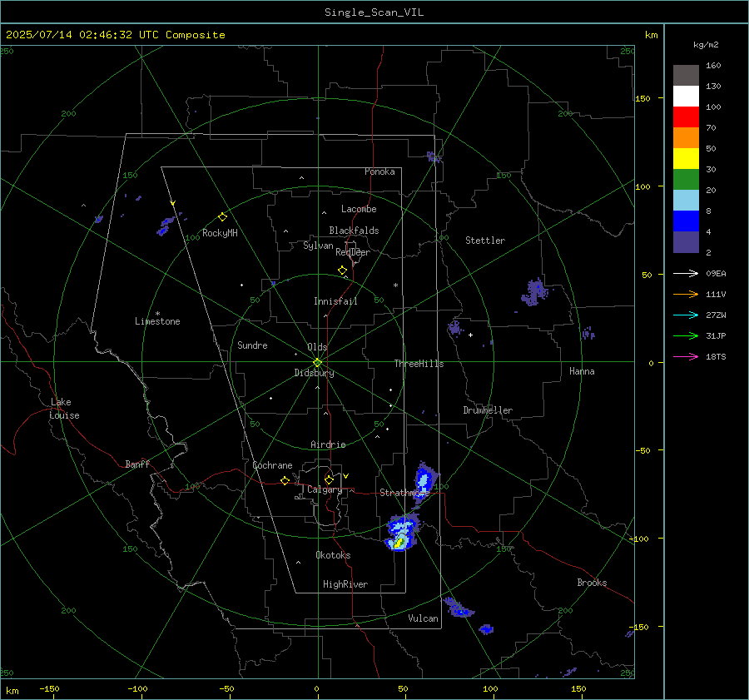The width and height of the screenshot is (749, 700).
Task: Select the yellow diamond marker above Calgary
Action: click(329, 479)
